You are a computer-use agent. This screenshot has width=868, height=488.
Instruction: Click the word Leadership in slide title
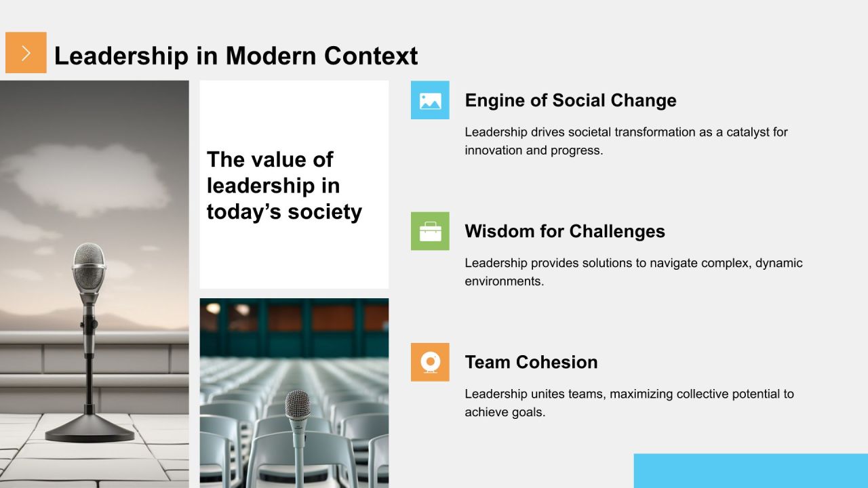[121, 56]
